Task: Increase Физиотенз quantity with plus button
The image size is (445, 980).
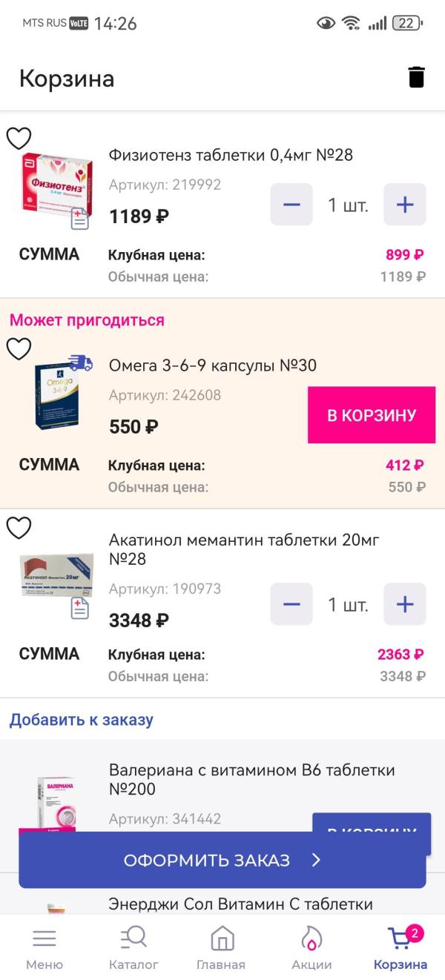Action: 404,205
